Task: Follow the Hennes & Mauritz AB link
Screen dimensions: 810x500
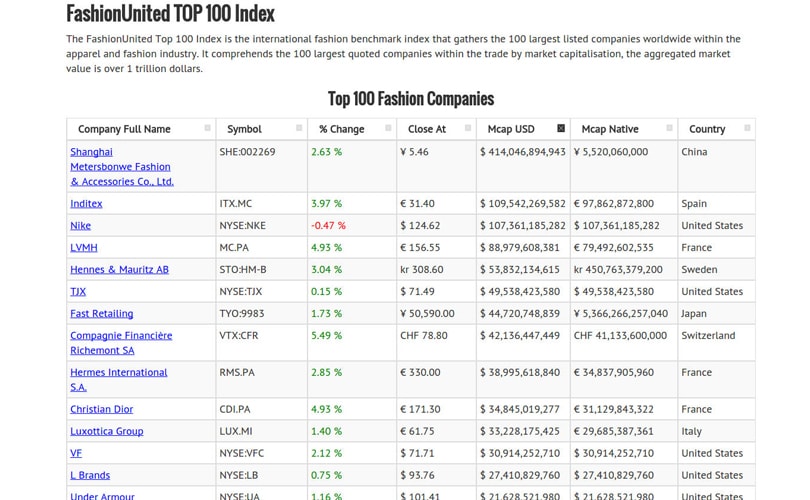Action: [119, 270]
